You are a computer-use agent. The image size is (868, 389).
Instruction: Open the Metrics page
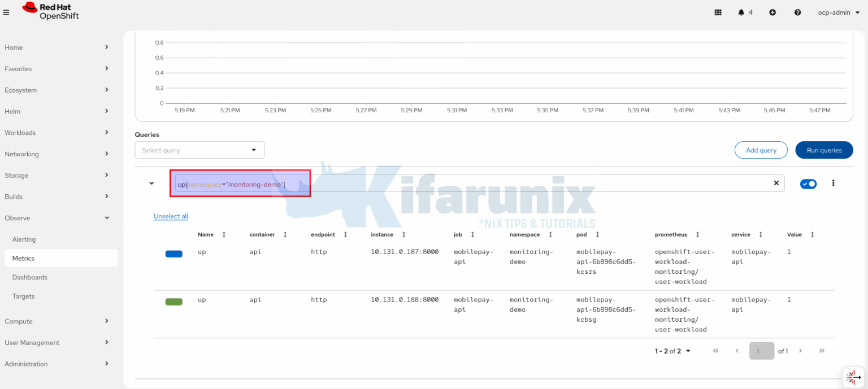click(61, 258)
